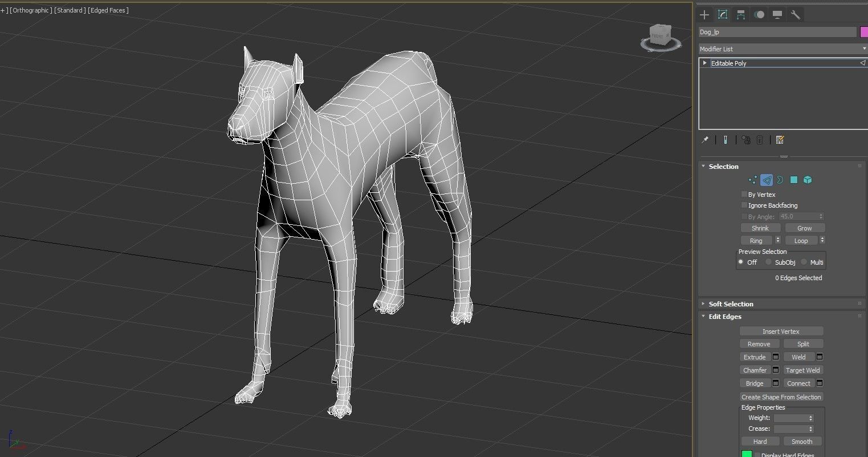Click the Loop shift spinner arrows
The image size is (868, 457).
point(822,241)
